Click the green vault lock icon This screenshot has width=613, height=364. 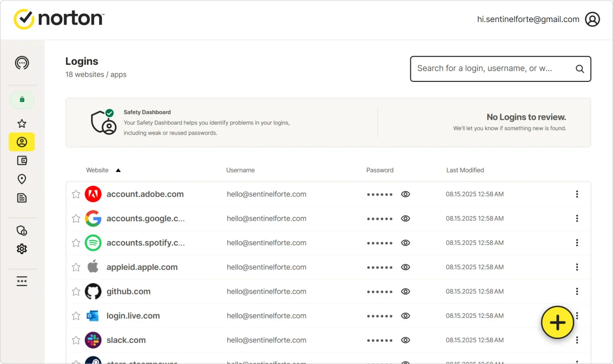point(22,100)
